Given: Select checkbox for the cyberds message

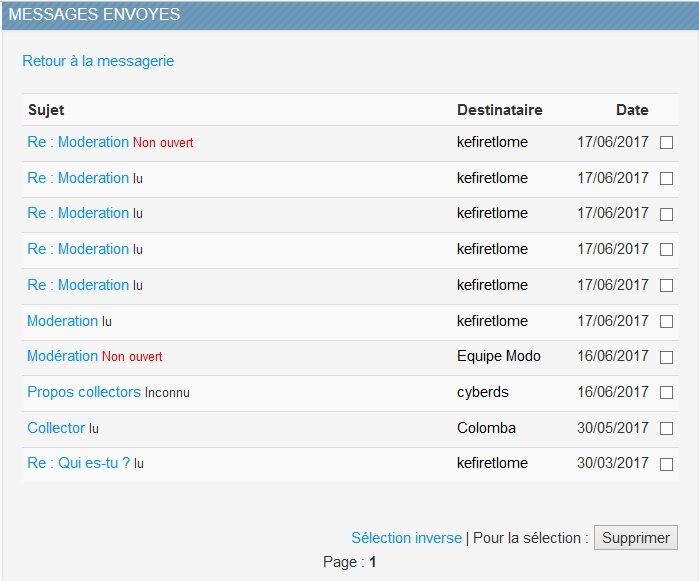Looking at the screenshot, I should point(667,393).
